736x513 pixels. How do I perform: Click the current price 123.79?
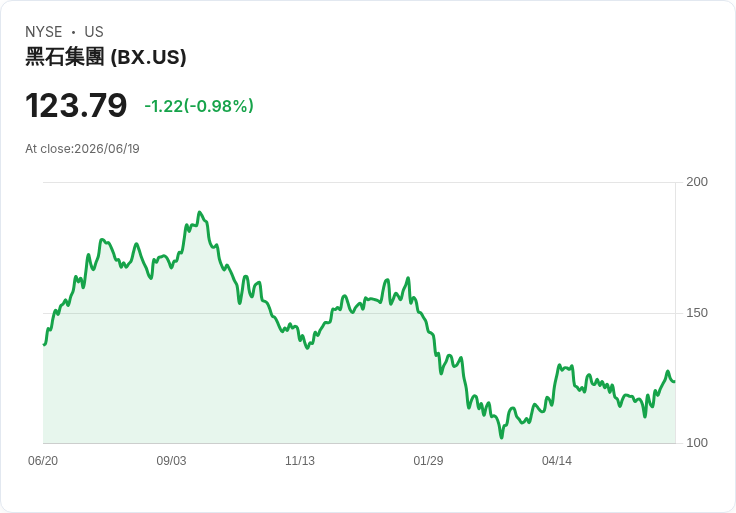point(76,105)
